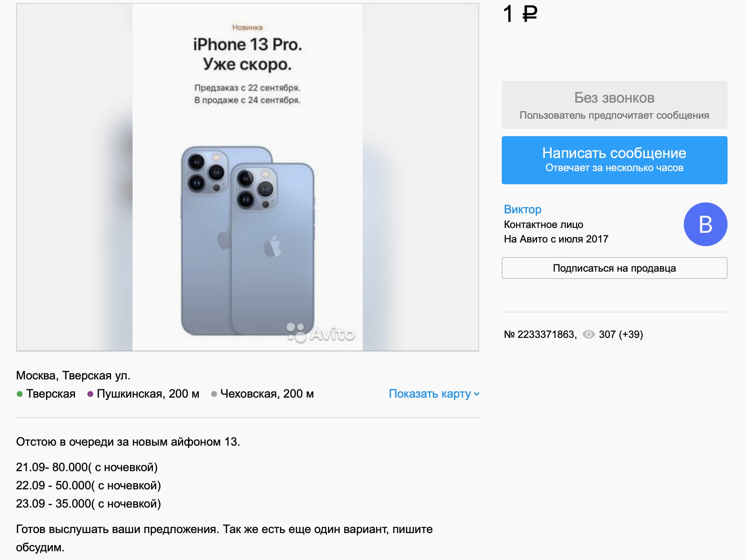Click the address Москва, Тверская ул.
This screenshot has height=560, width=745.
pyautogui.click(x=73, y=375)
